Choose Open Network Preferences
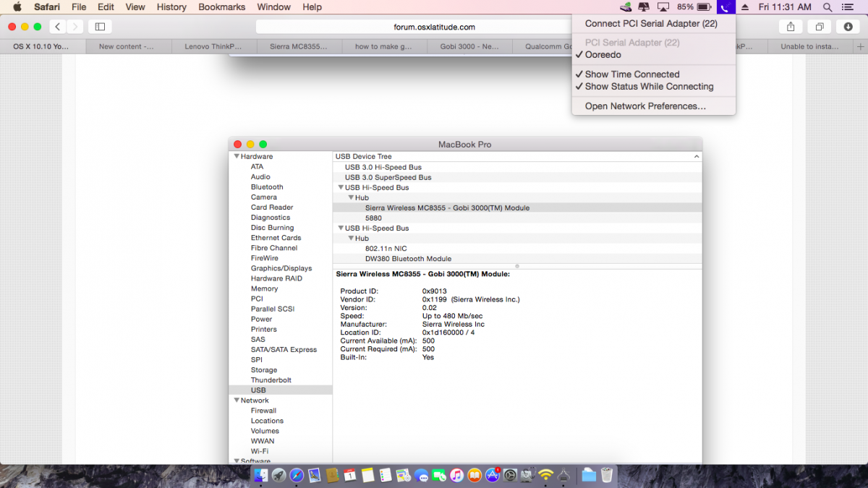Viewport: 868px width, 488px height. (x=645, y=106)
